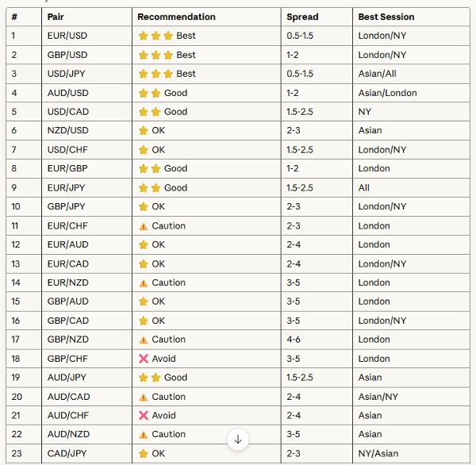The image size is (476, 465).
Task: Click the Pair column header
Action: pos(56,17)
